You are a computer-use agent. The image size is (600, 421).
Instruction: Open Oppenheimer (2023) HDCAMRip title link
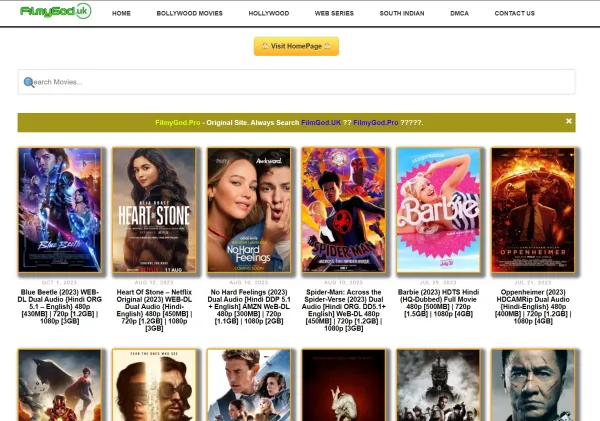point(533,307)
